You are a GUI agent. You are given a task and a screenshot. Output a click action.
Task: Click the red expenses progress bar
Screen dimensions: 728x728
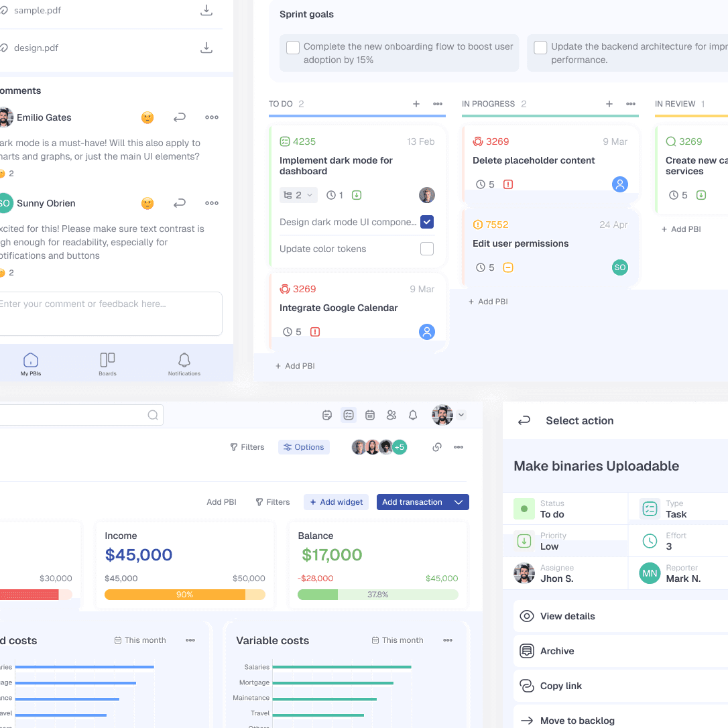pyautogui.click(x=36, y=595)
